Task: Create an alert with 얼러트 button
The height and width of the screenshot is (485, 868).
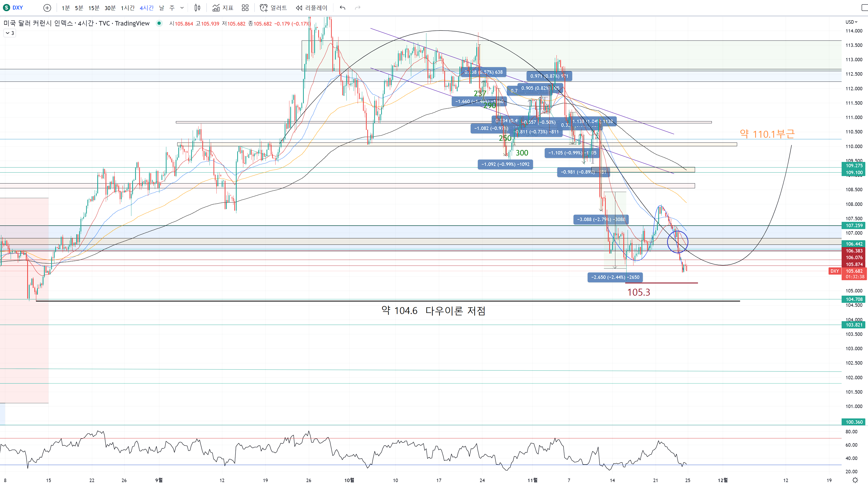Action: tap(273, 8)
